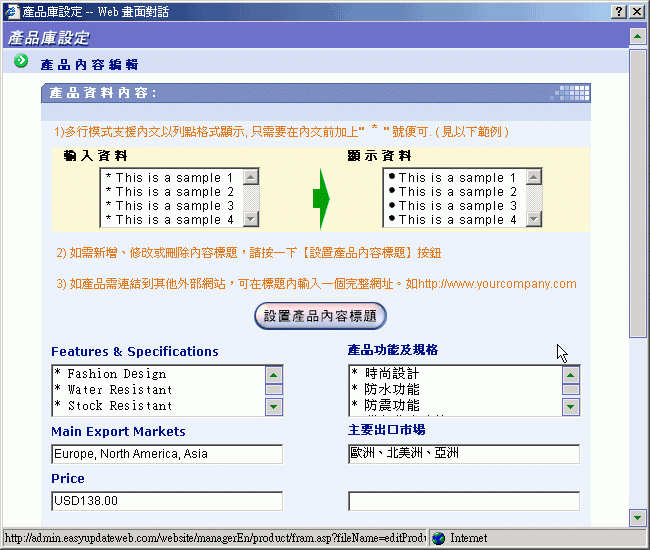Click the main page scroll up arrow
Screen dimensions: 650x550
click(637, 35)
